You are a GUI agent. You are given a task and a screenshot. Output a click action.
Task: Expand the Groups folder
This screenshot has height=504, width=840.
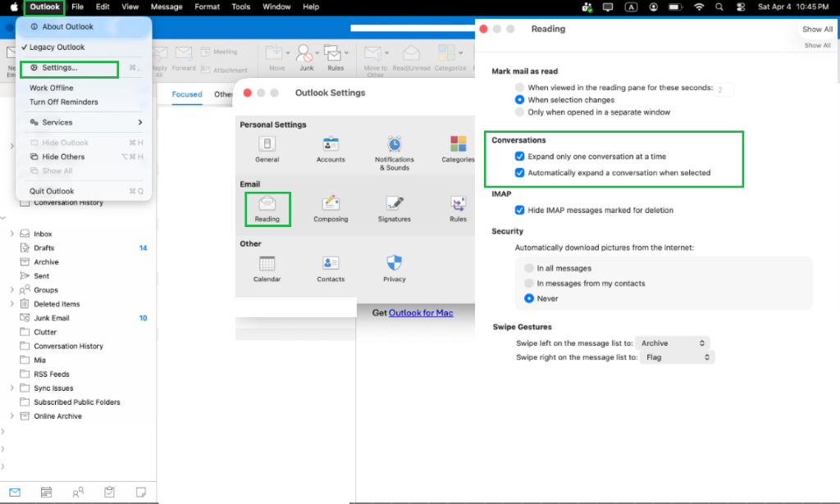point(11,289)
